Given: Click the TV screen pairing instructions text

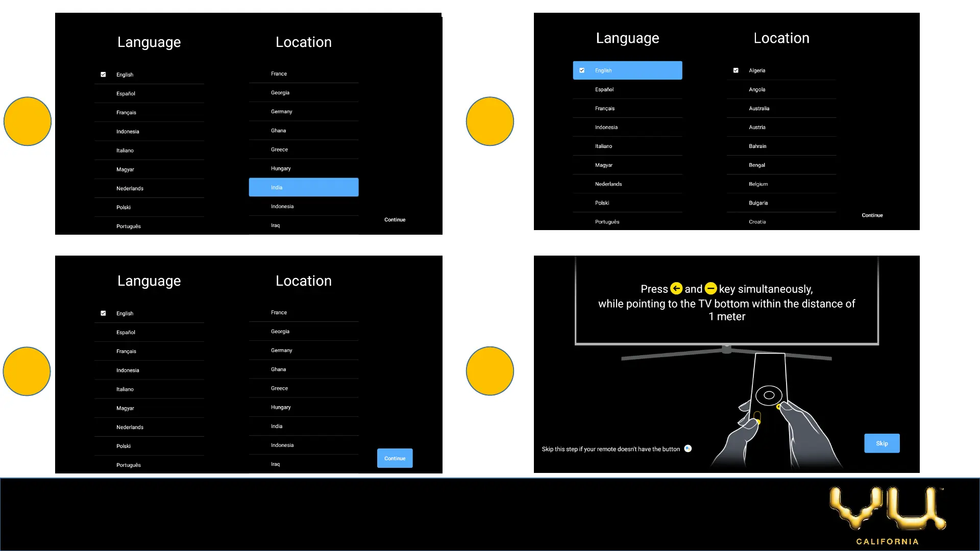Looking at the screenshot, I should coord(726,303).
